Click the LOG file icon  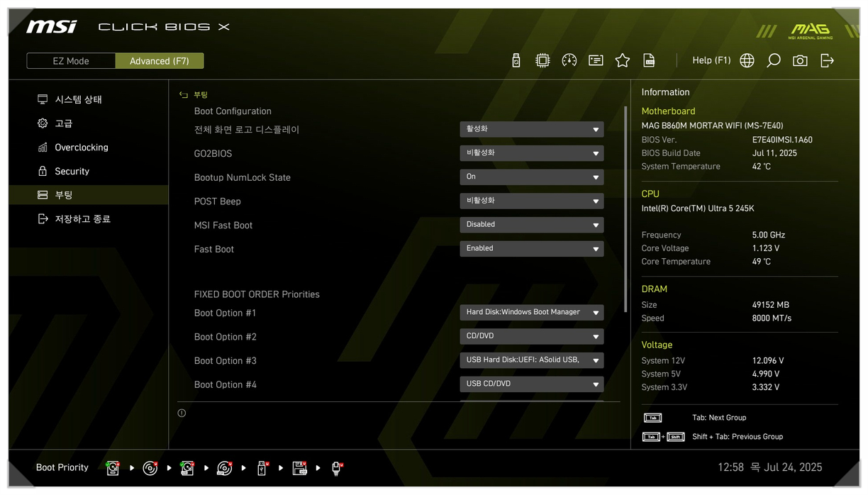point(649,61)
